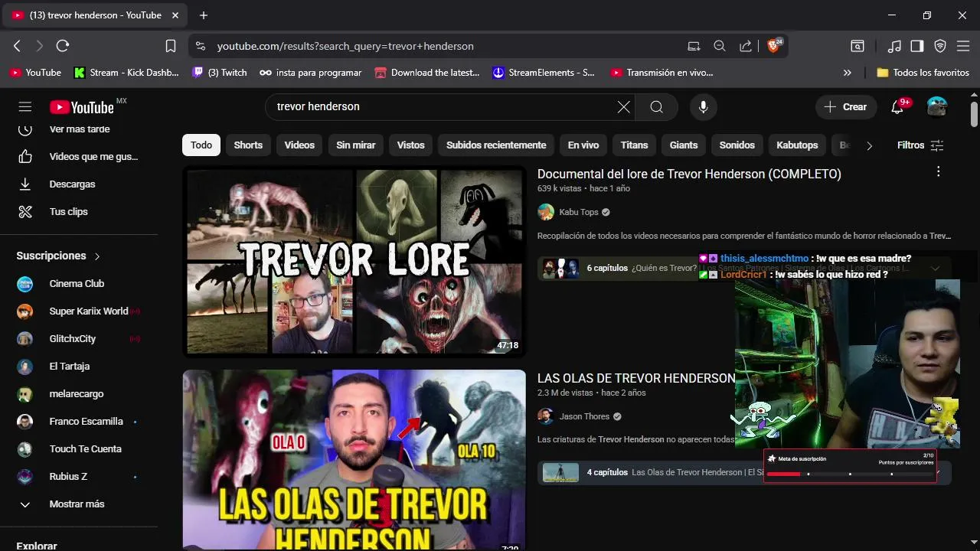Select the Giants filter chip
980x551 pixels.
pyautogui.click(x=684, y=145)
